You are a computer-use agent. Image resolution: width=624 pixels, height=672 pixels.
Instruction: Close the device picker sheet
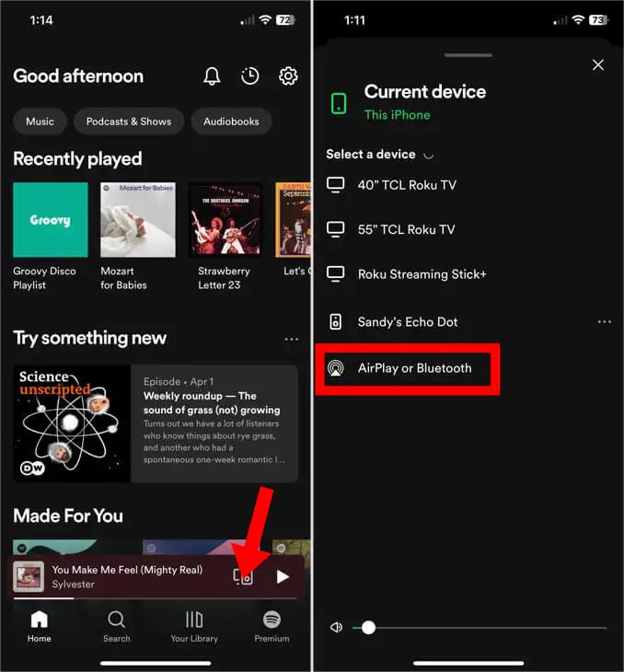click(598, 65)
